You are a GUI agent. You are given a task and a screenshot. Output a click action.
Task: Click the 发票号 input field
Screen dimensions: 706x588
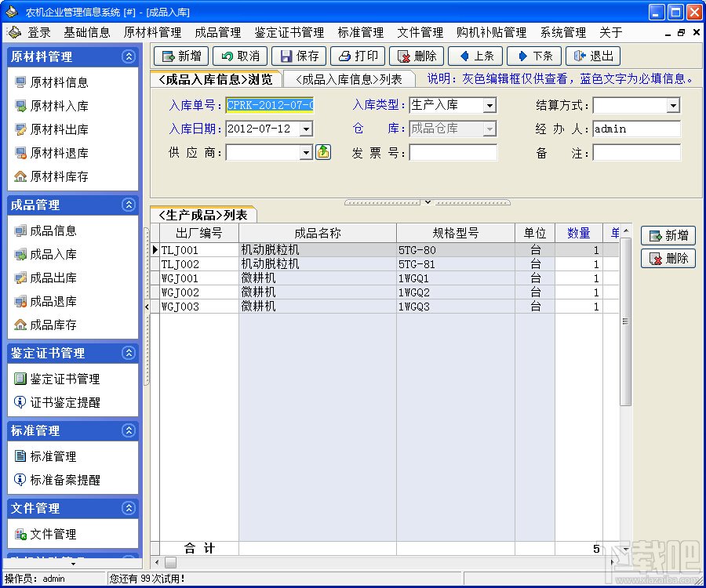pyautogui.click(x=453, y=153)
